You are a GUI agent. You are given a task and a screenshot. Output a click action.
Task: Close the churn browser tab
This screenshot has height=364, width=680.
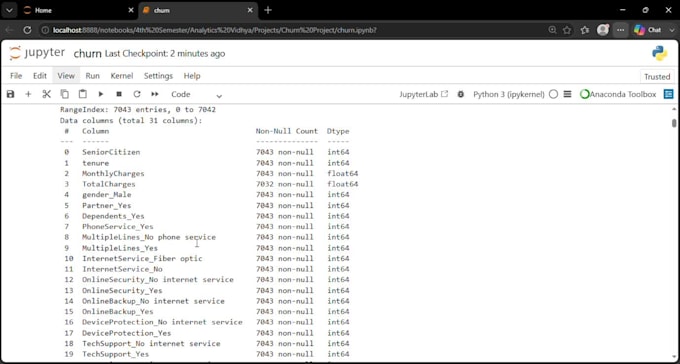pyautogui.click(x=250, y=10)
